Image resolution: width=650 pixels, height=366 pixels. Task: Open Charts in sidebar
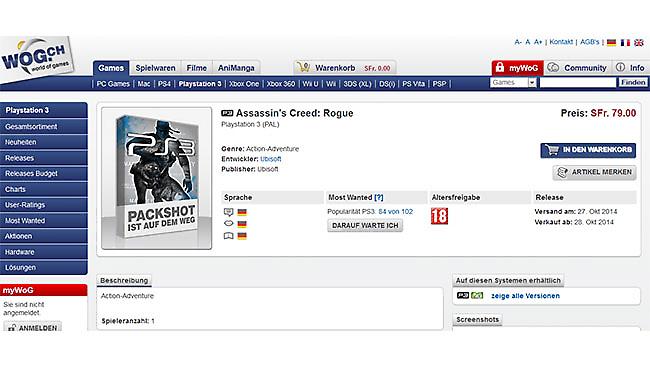[44, 189]
